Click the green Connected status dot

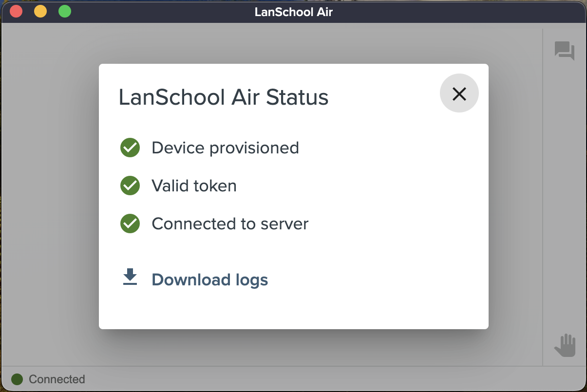(17, 379)
